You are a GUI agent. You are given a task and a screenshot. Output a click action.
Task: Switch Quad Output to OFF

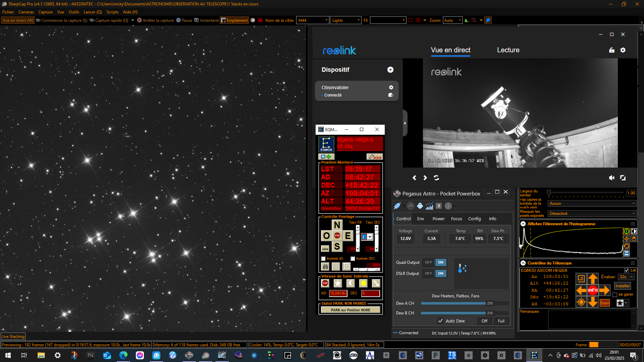[x=428, y=262]
